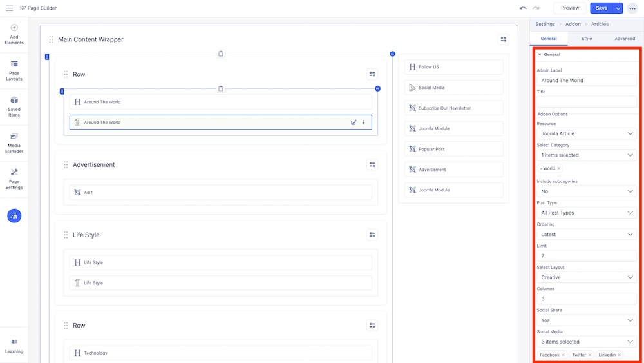Switch to the Advanced tab
This screenshot has height=363, width=644.
click(x=624, y=39)
